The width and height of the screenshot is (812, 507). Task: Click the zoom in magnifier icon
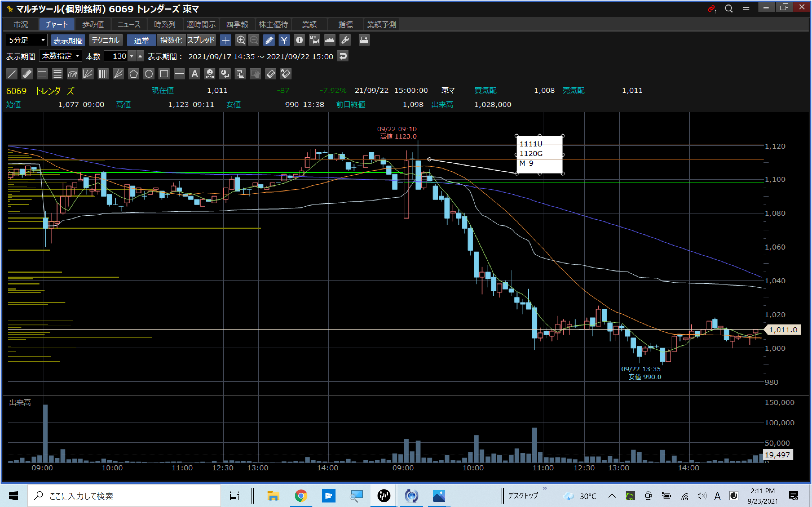point(240,40)
